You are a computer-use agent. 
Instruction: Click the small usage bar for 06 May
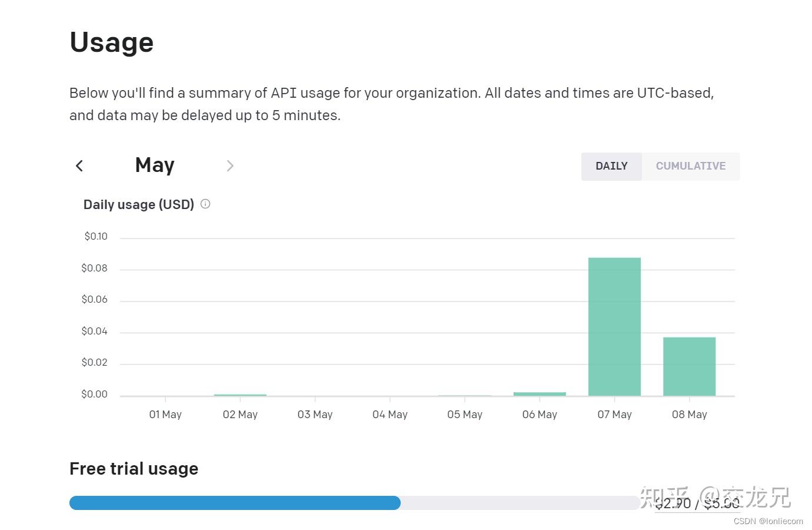[539, 392]
